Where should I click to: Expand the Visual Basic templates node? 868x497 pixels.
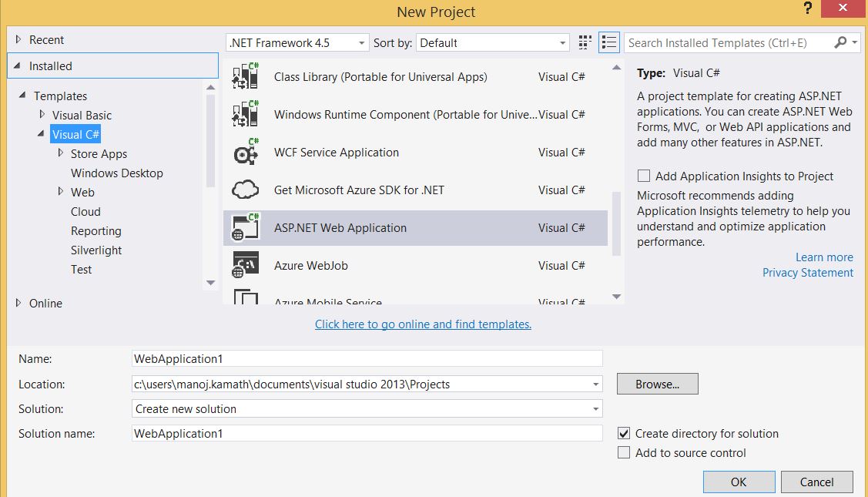click(42, 115)
